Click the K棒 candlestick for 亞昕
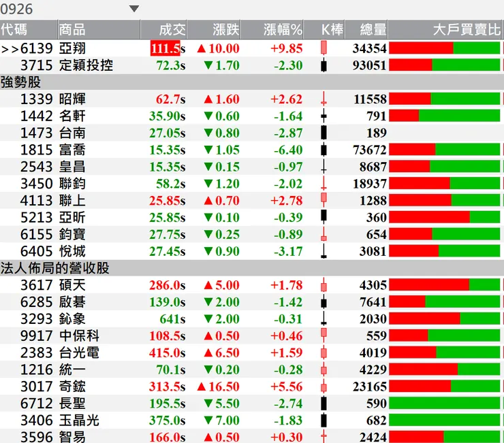The height and width of the screenshot is (443, 504). 324,216
